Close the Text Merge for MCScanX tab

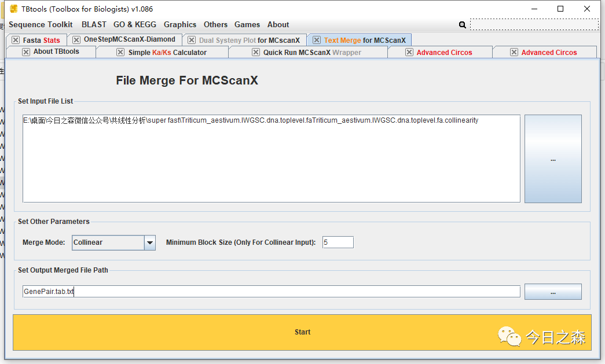click(316, 40)
